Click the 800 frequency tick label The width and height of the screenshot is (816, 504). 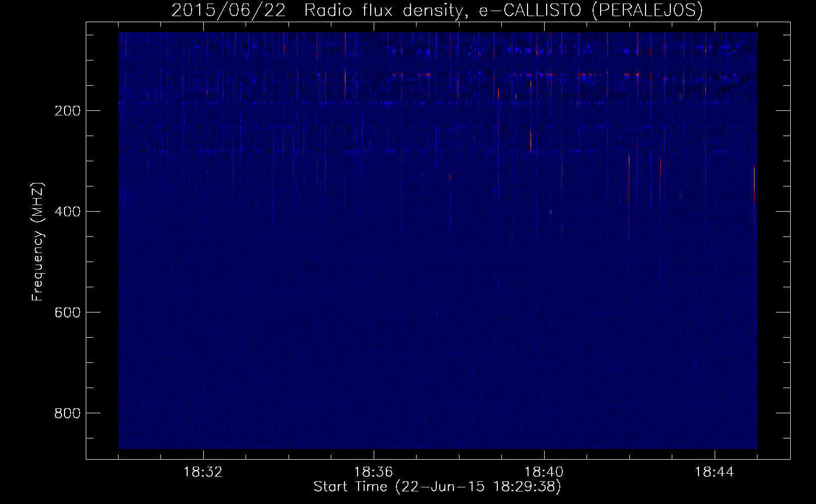point(67,413)
